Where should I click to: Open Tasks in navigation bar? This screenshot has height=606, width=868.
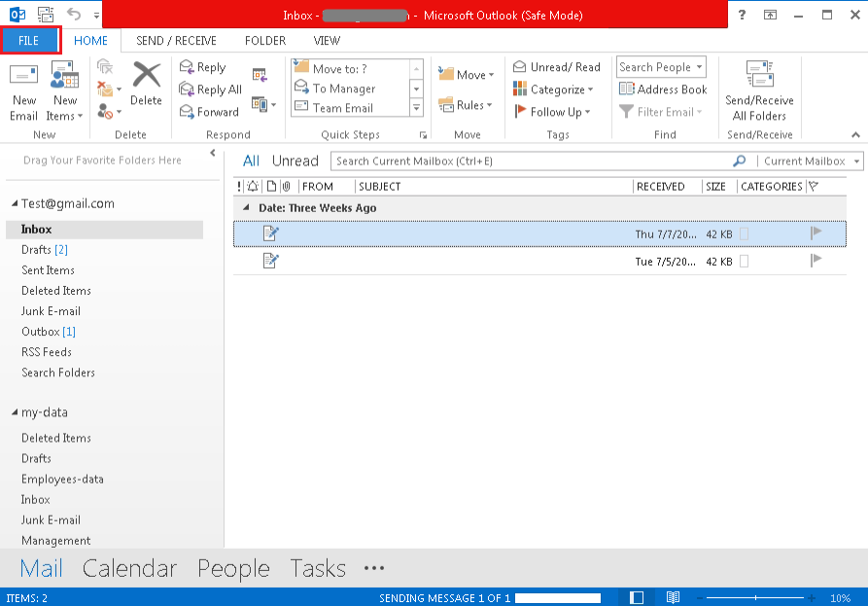point(318,568)
